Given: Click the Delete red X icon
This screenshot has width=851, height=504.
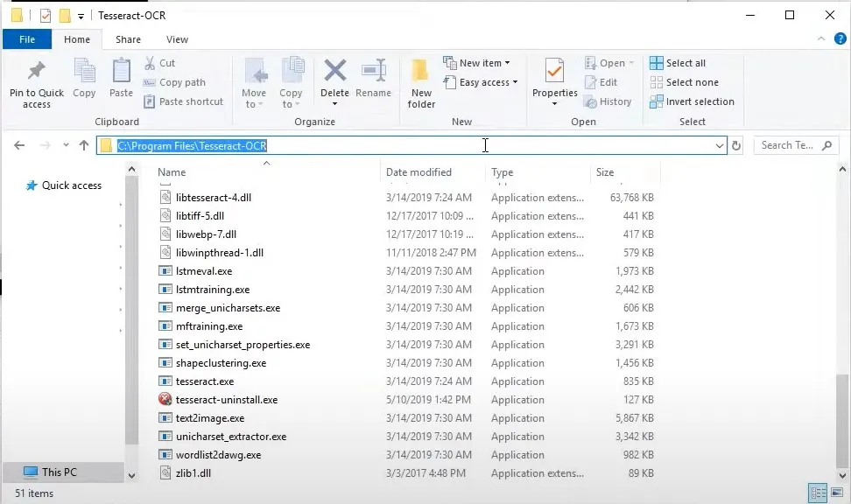Looking at the screenshot, I should point(334,71).
